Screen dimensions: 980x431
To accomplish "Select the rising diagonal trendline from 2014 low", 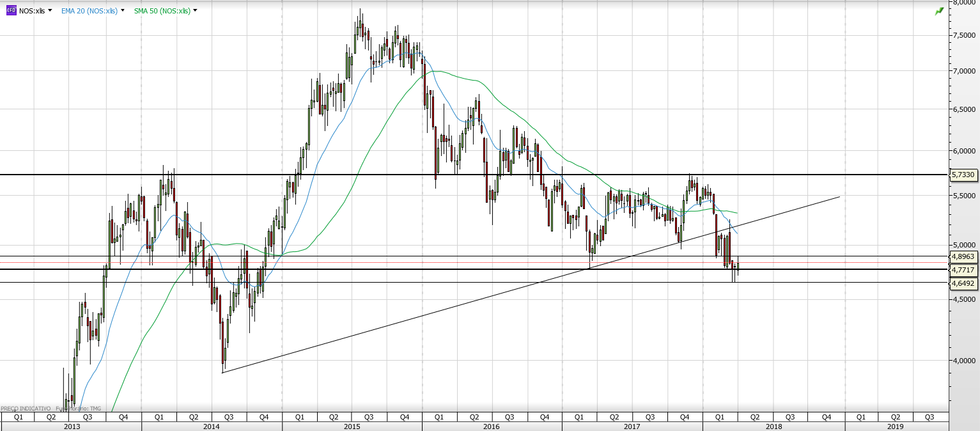I will click(531, 285).
